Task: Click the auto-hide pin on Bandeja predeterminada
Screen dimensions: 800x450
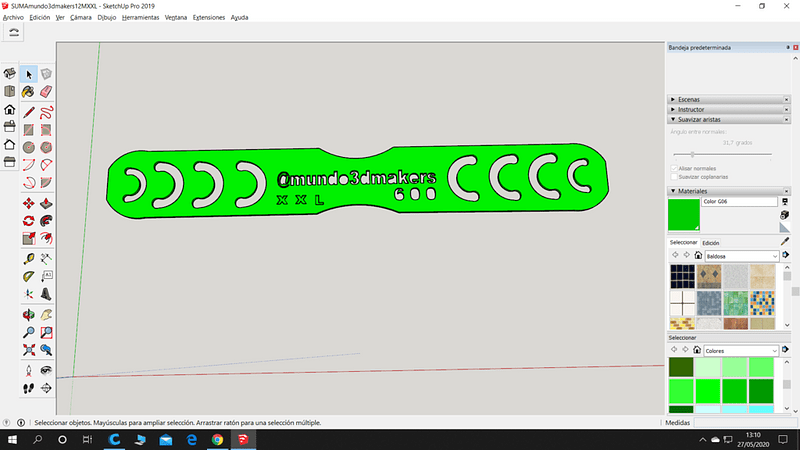Action: tap(788, 47)
